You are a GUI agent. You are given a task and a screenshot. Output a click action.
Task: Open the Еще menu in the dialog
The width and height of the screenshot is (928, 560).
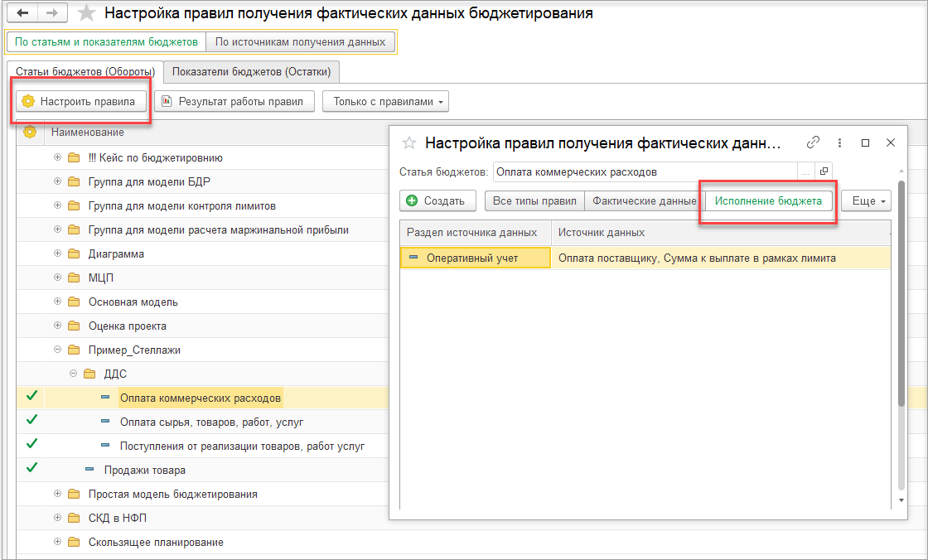pyautogui.click(x=865, y=200)
